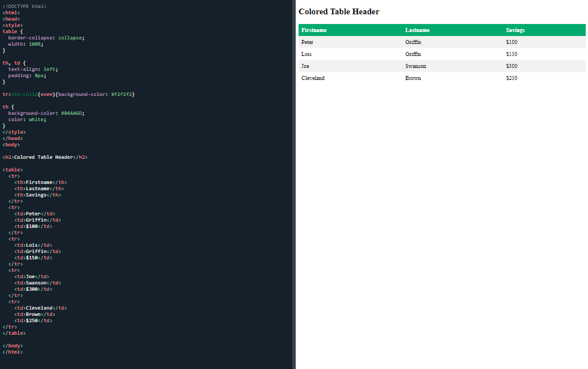Select the cell showing $100

click(510, 42)
